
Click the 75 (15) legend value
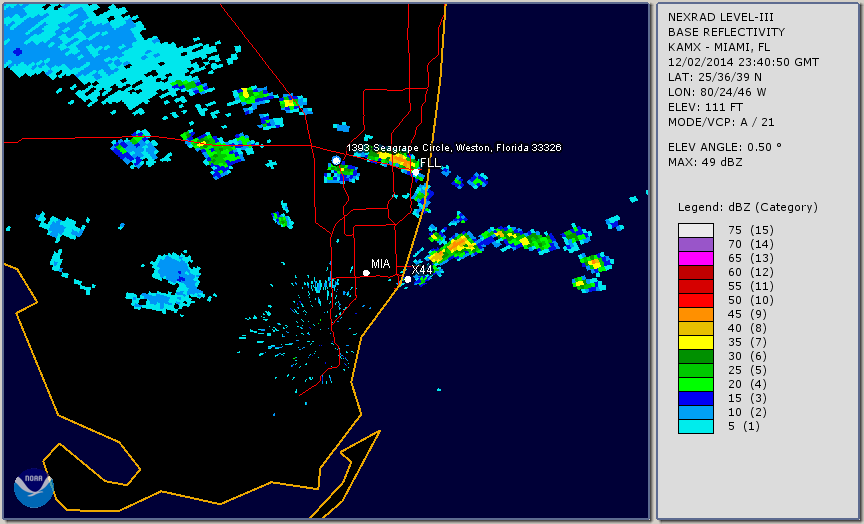point(750,230)
